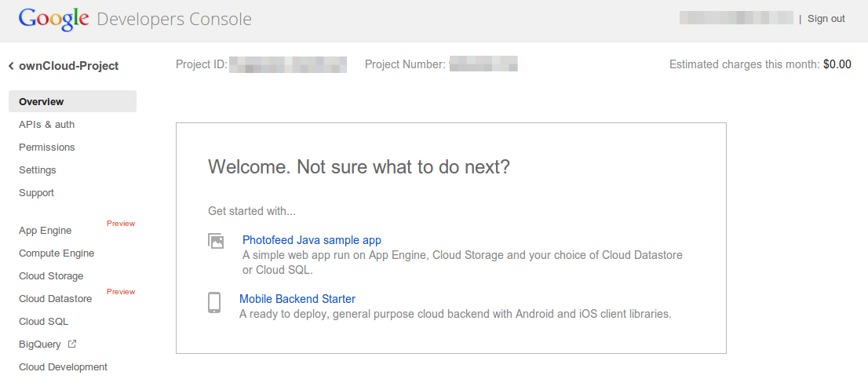Select Overview in the sidebar
Image resolution: width=868 pixels, height=390 pixels.
coord(72,101)
